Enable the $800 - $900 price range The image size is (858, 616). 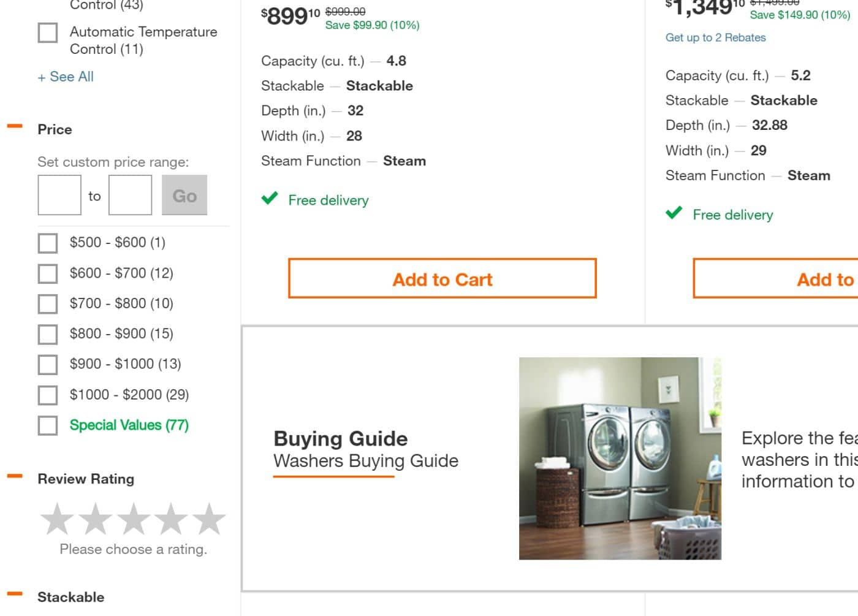[48, 335]
